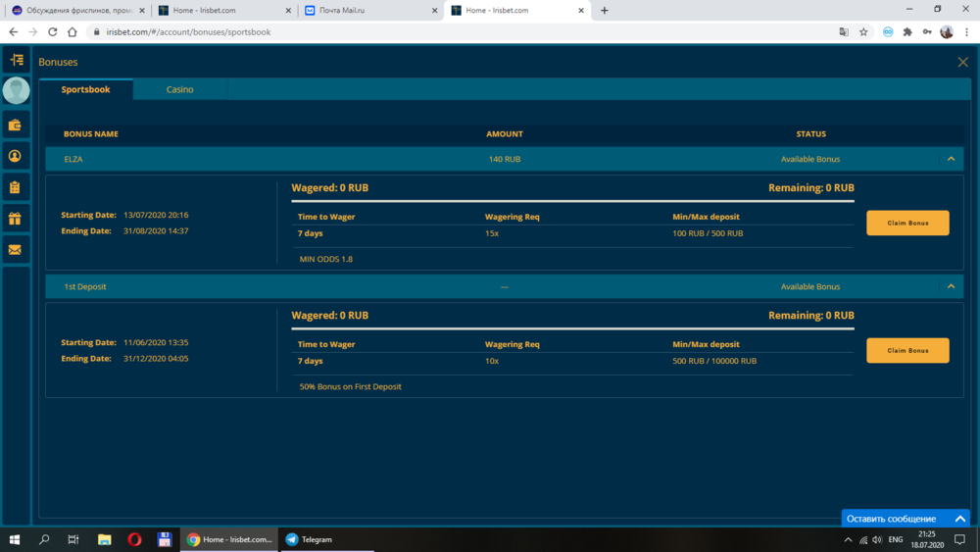
Task: Switch to the Casino tab
Action: (180, 89)
